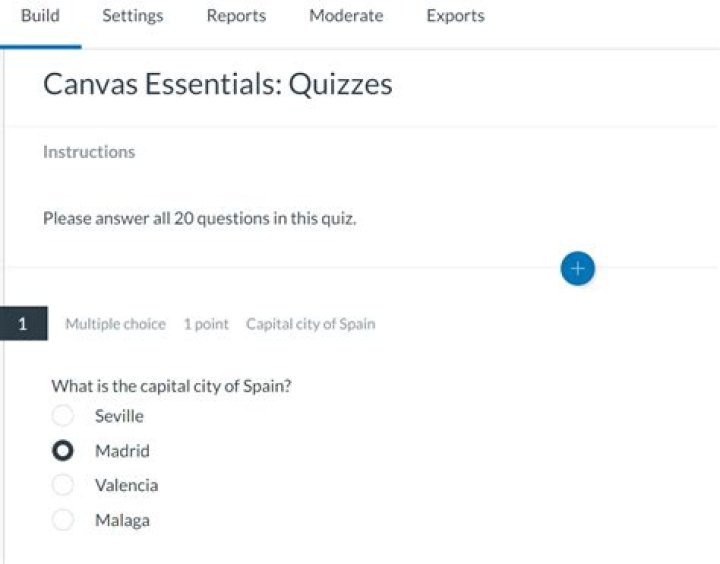Click the Instructions heading label
Image resolution: width=720 pixels, height=564 pixels.
(89, 152)
